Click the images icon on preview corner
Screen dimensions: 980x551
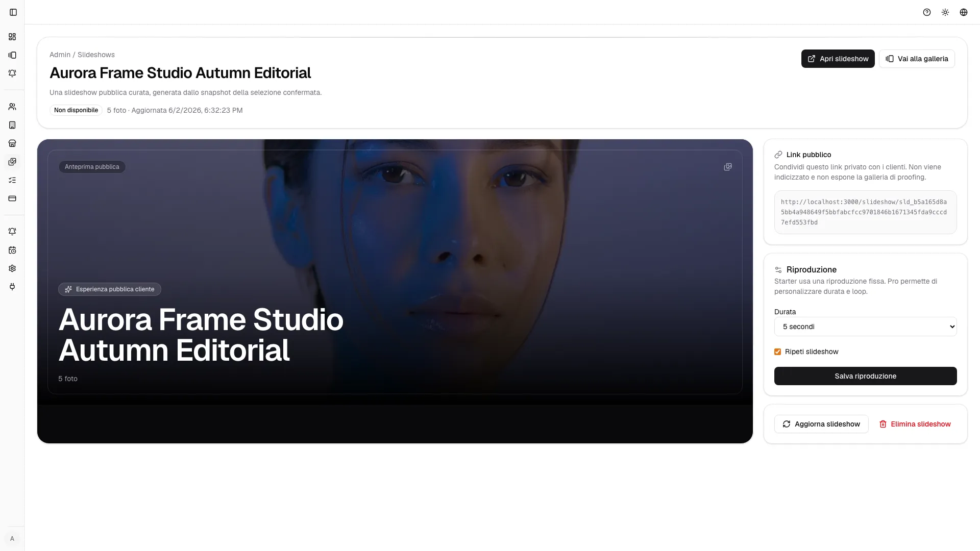[728, 167]
